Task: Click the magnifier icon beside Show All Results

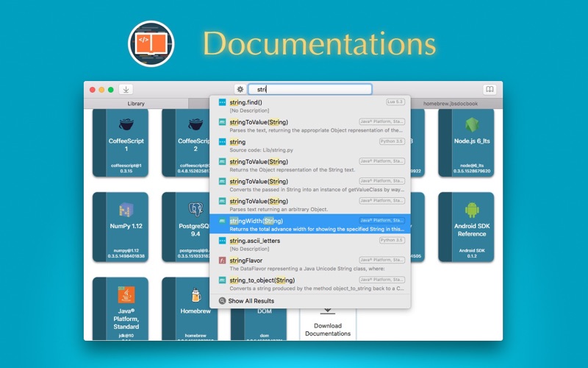Action: 223,301
